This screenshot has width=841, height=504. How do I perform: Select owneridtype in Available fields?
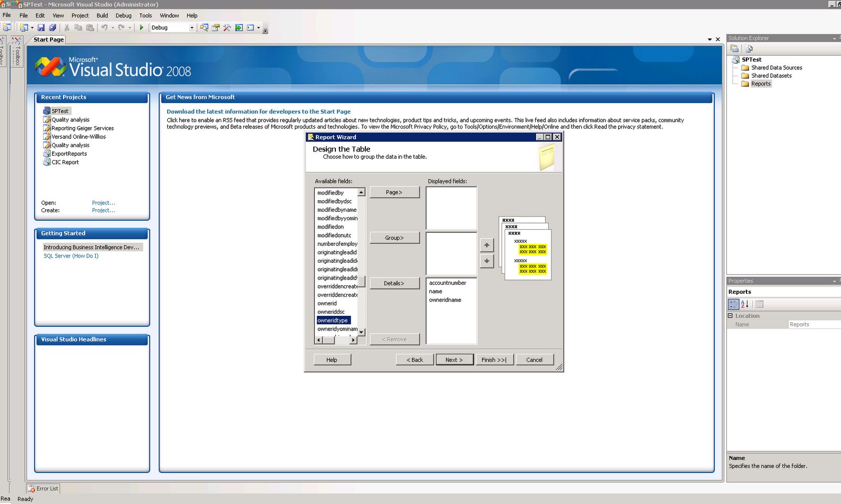(333, 320)
